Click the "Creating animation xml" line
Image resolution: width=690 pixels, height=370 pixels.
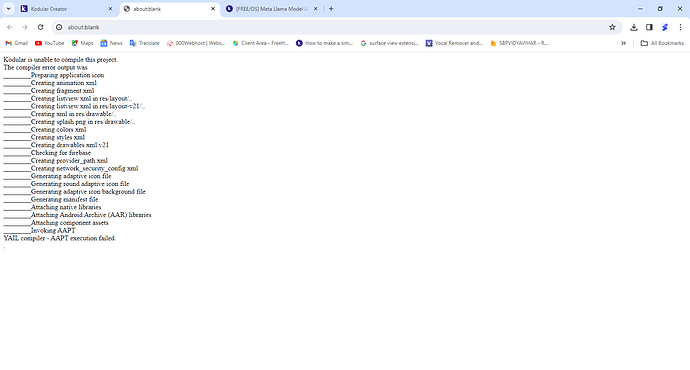tap(64, 83)
